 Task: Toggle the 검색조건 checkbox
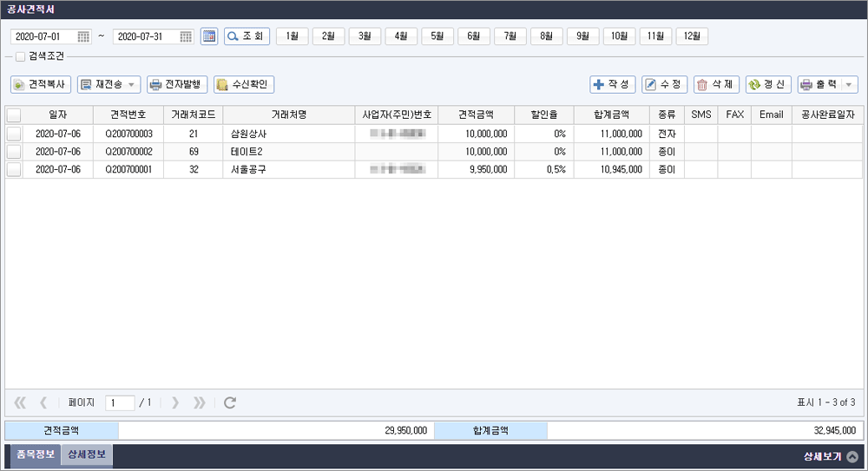pos(21,56)
